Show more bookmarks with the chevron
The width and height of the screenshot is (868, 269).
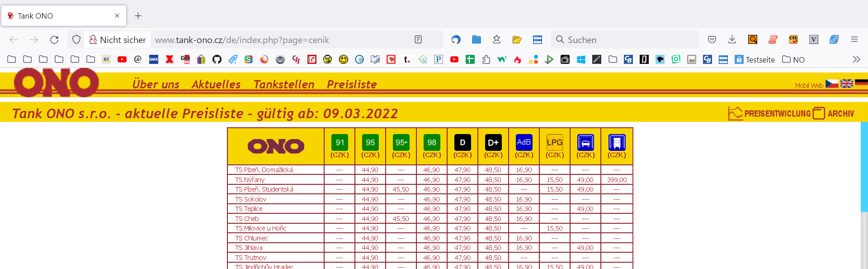[x=856, y=59]
